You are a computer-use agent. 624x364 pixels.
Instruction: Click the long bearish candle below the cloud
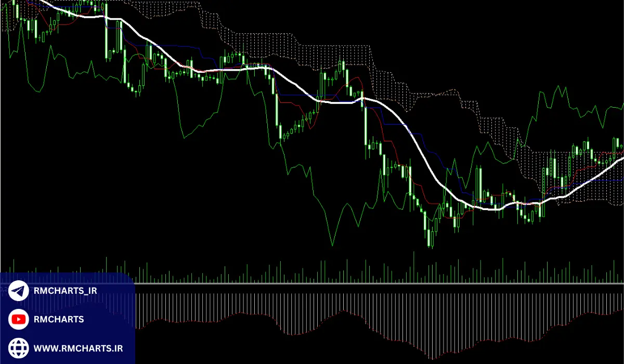click(366, 125)
